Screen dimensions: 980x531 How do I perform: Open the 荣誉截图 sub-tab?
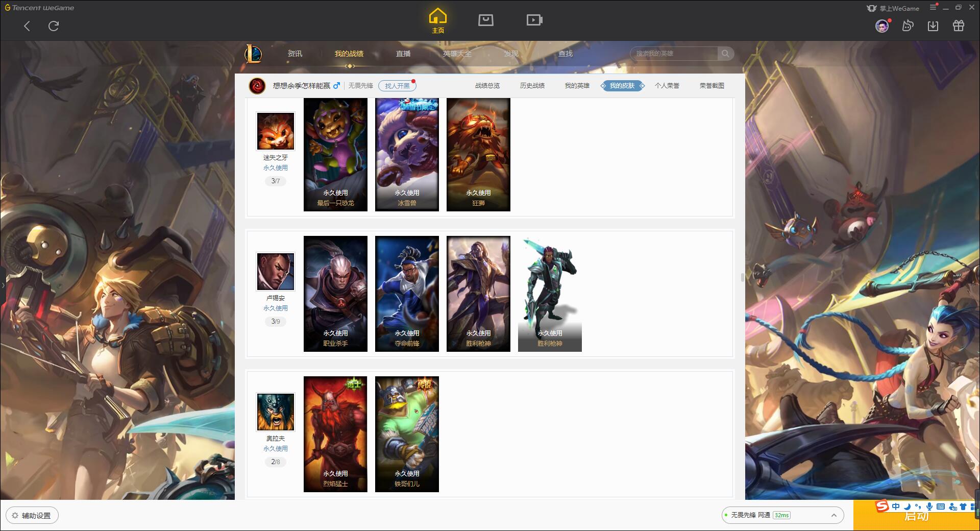(x=712, y=86)
